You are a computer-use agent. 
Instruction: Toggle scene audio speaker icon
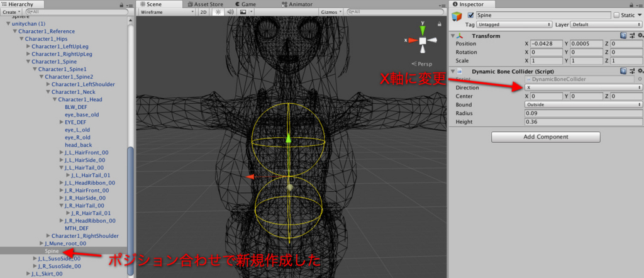[x=230, y=12]
